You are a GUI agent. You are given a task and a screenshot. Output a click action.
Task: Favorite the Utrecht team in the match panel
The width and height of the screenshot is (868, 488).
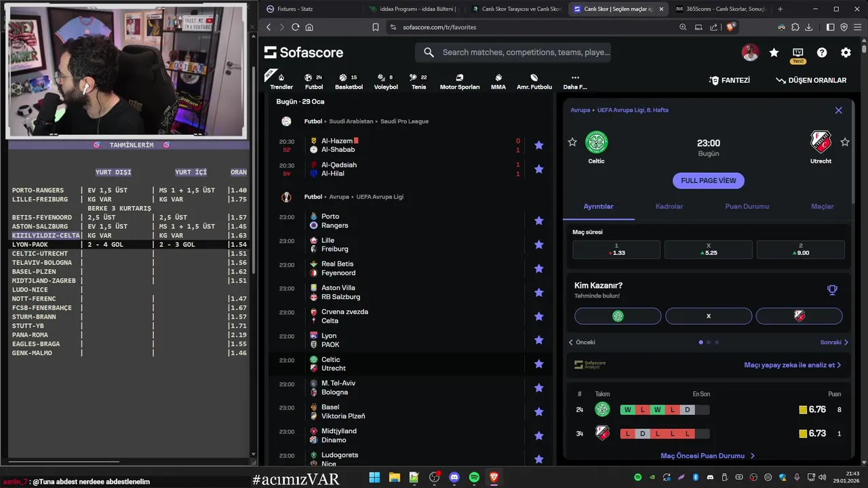tap(845, 142)
